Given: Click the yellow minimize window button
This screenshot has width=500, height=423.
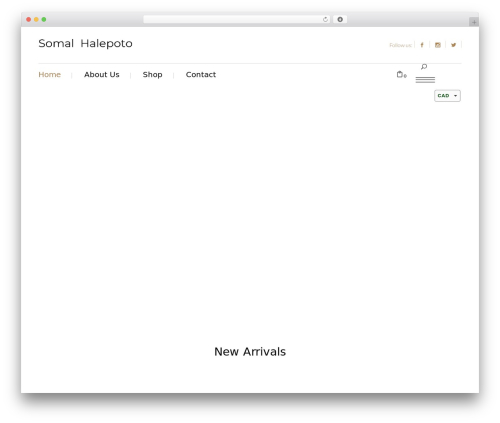Looking at the screenshot, I should [36, 19].
